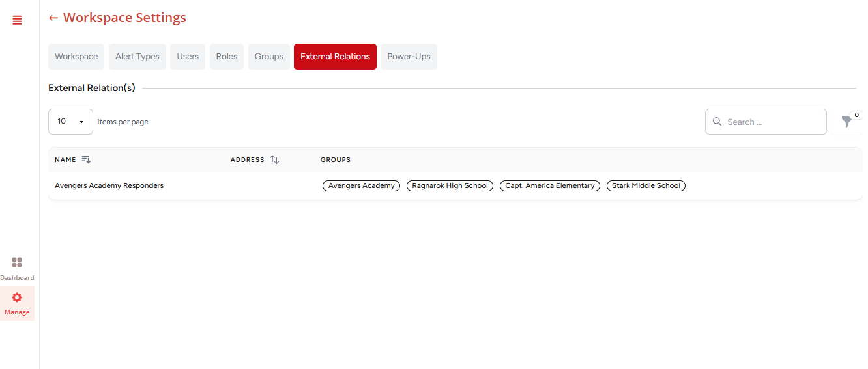Click the Ragnarok High School chip
This screenshot has width=868, height=369.
[x=450, y=185]
